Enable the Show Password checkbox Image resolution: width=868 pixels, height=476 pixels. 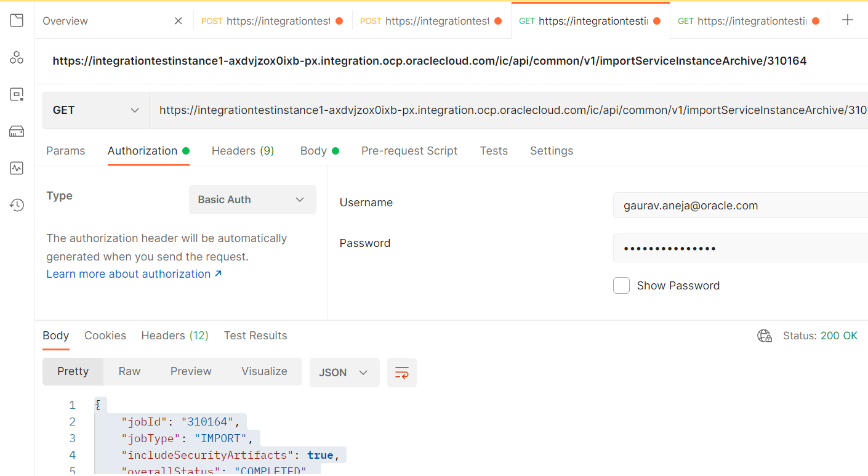[621, 285]
